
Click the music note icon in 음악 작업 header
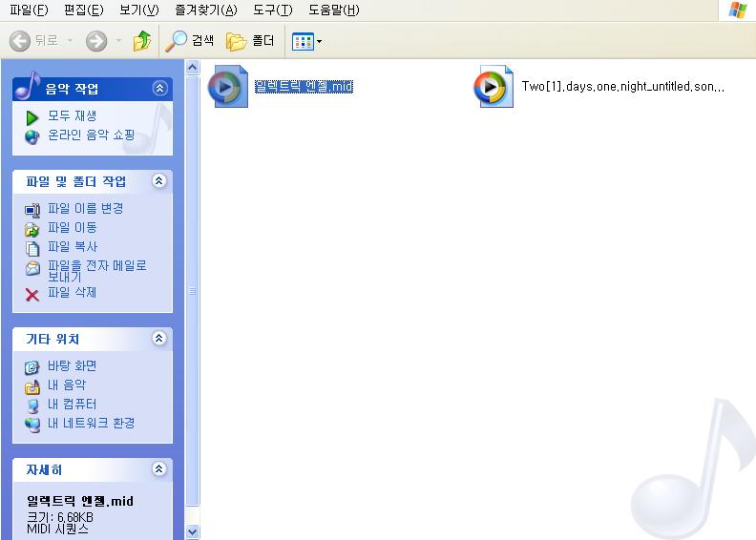(28, 85)
